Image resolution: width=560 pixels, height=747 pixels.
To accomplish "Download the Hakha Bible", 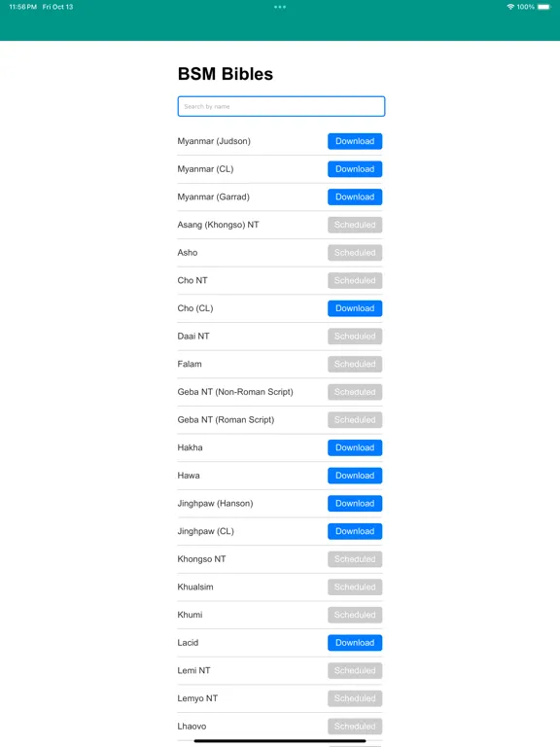I will point(355,447).
